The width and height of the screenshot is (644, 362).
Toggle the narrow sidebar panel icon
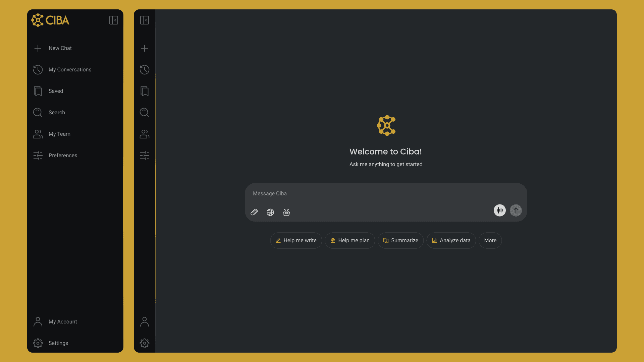145,20
